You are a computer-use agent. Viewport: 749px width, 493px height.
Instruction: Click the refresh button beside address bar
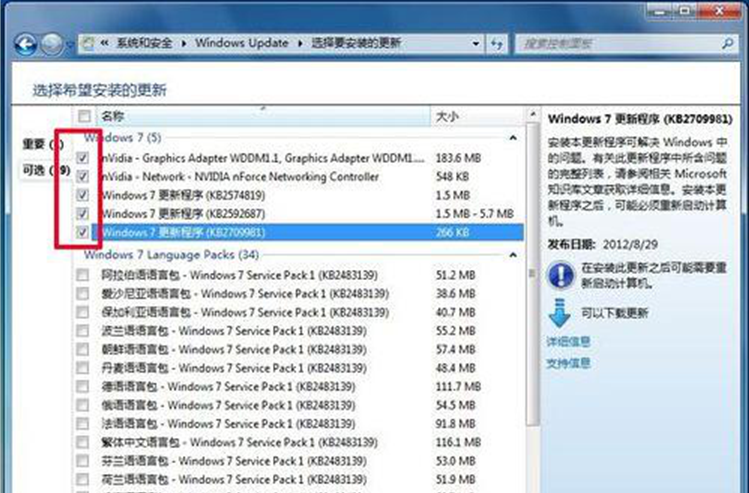(x=496, y=44)
